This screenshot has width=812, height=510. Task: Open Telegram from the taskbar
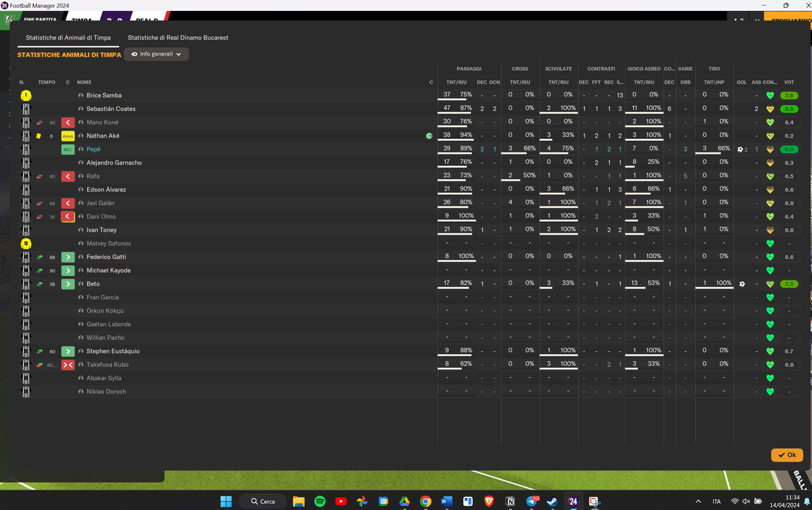pos(531,501)
